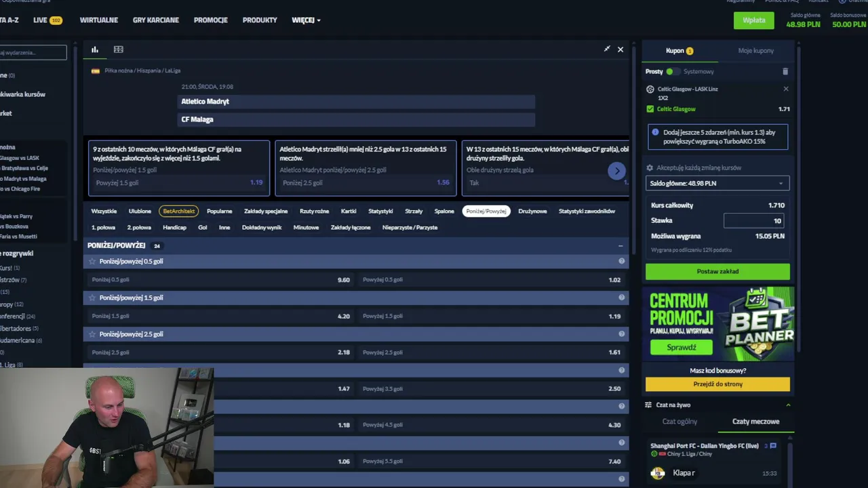Click Sprawdź on the Bet Planner banner
The image size is (868, 488).
coord(682,348)
